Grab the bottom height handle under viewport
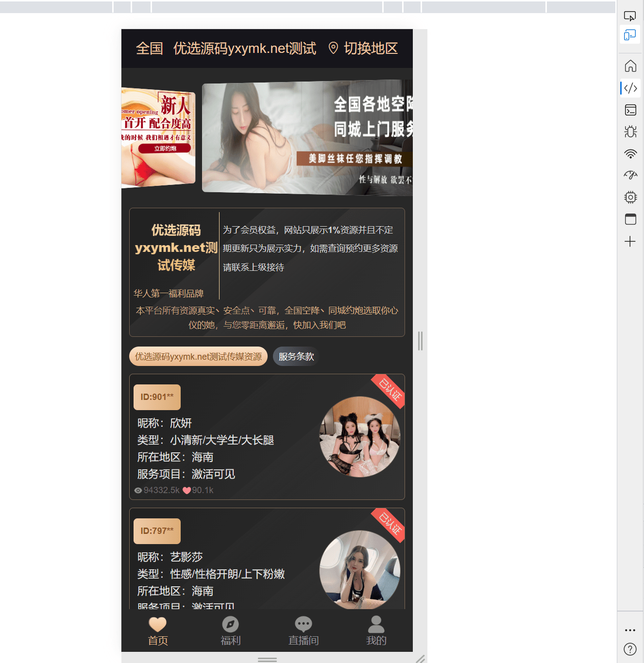This screenshot has height=663, width=644. pyautogui.click(x=267, y=660)
